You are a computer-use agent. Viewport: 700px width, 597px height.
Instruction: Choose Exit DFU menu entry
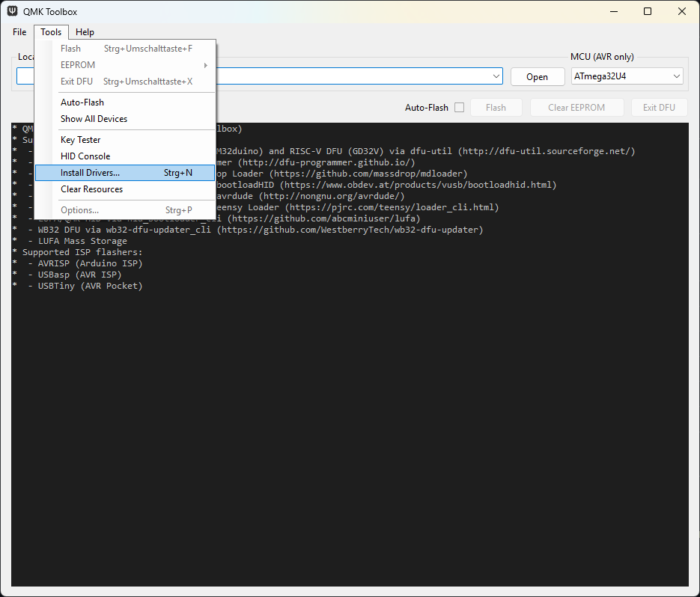tap(125, 82)
